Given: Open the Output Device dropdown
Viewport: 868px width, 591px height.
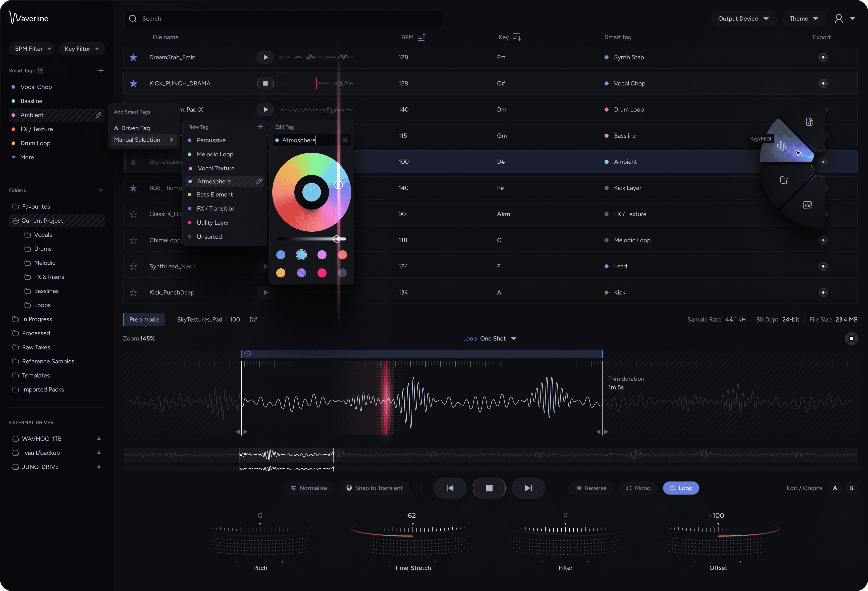Looking at the screenshot, I should pos(743,19).
